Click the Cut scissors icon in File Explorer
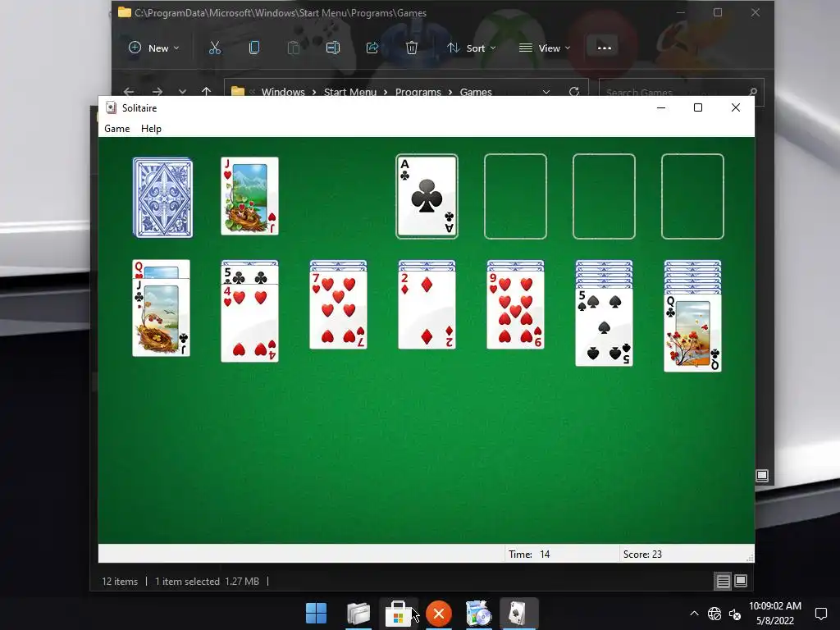 [x=215, y=48]
